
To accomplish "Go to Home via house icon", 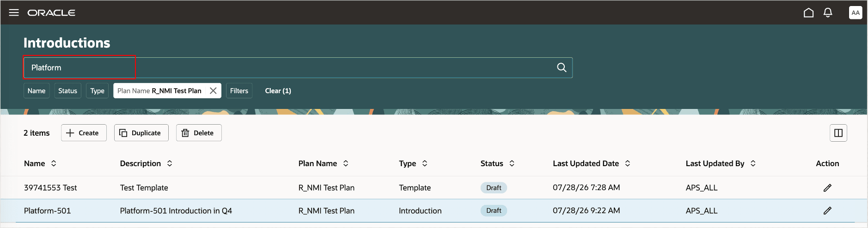I will tap(808, 12).
